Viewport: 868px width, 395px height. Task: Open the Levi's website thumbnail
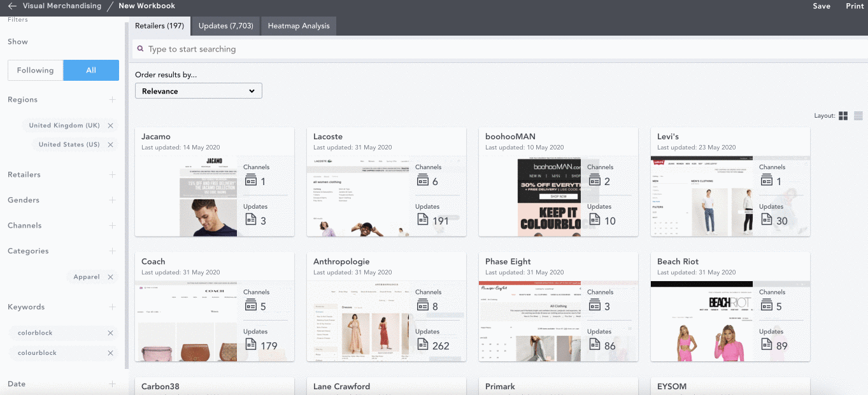(702, 195)
